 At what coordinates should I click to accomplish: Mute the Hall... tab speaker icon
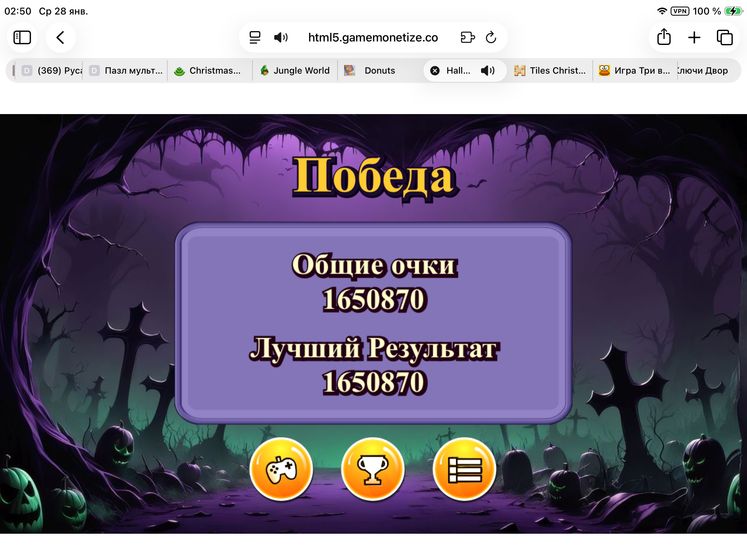point(488,71)
